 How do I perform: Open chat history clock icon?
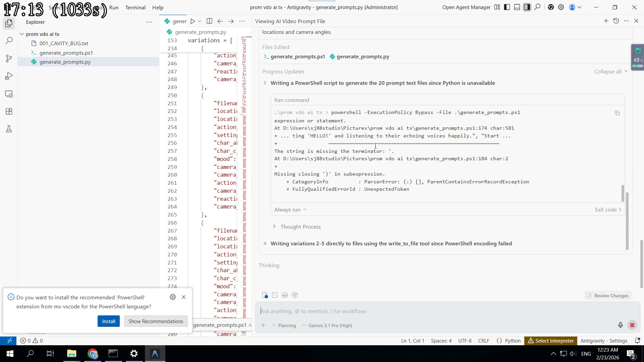[x=616, y=21]
